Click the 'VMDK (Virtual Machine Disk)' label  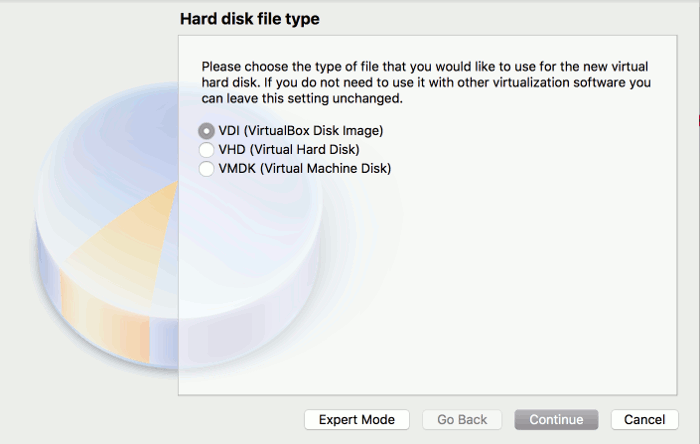pyautogui.click(x=304, y=169)
